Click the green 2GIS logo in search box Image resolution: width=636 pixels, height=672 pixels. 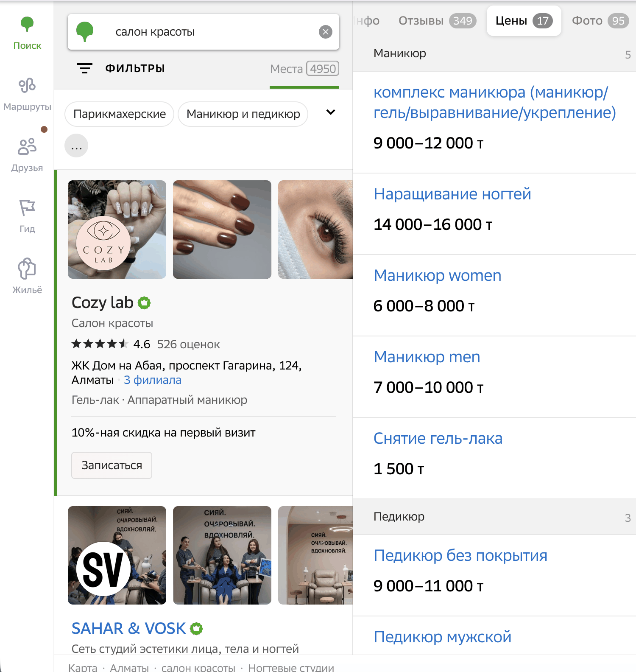(85, 32)
